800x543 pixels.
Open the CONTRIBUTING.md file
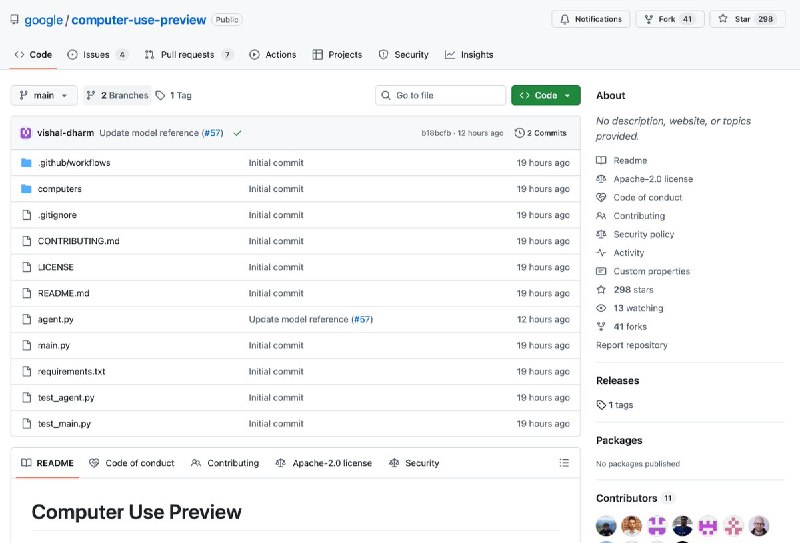[x=79, y=241]
